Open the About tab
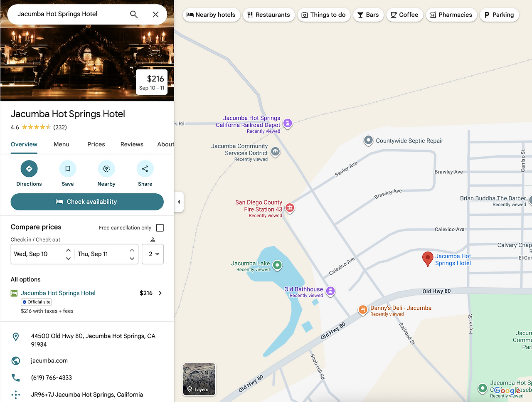The image size is (532, 402). 165,144
